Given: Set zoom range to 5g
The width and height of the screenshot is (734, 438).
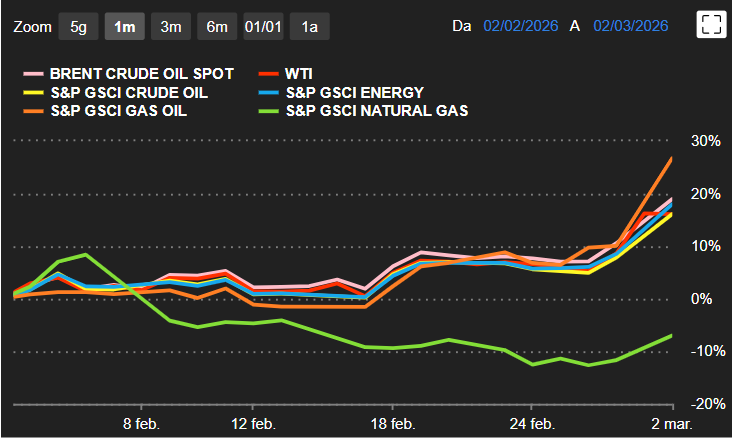Looking at the screenshot, I should click(78, 27).
